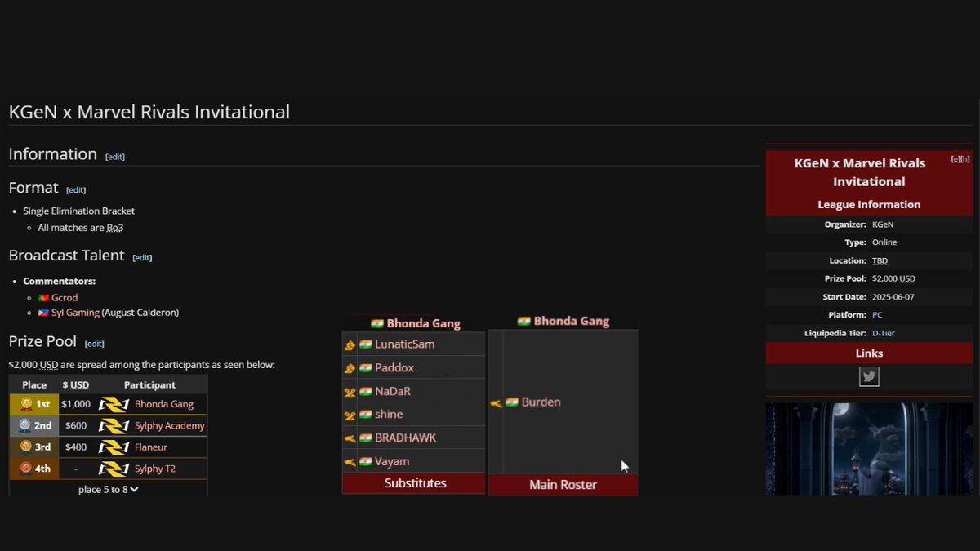The height and width of the screenshot is (551, 980).
Task: Open NaDaR's player page
Action: tap(393, 392)
